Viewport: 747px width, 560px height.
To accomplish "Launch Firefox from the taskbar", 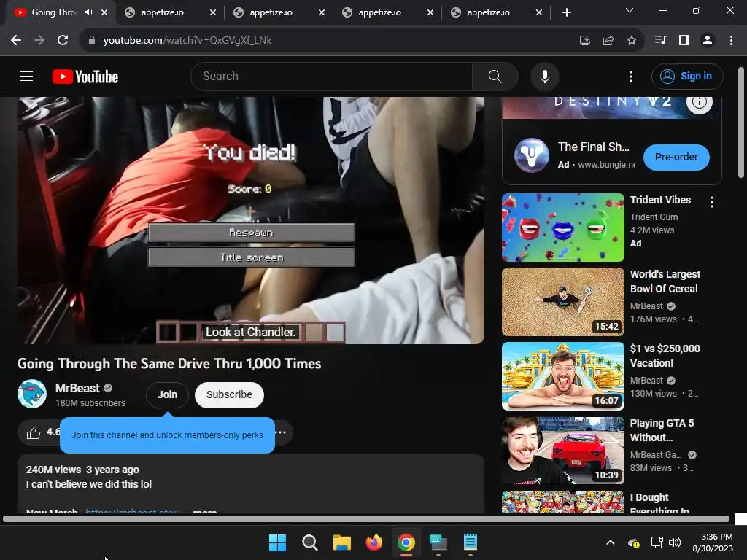I will click(374, 542).
